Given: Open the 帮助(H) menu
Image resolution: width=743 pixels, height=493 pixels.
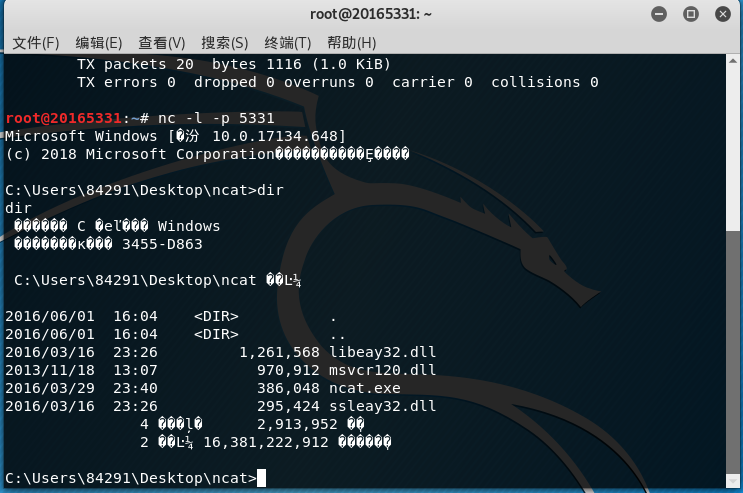Looking at the screenshot, I should point(352,43).
